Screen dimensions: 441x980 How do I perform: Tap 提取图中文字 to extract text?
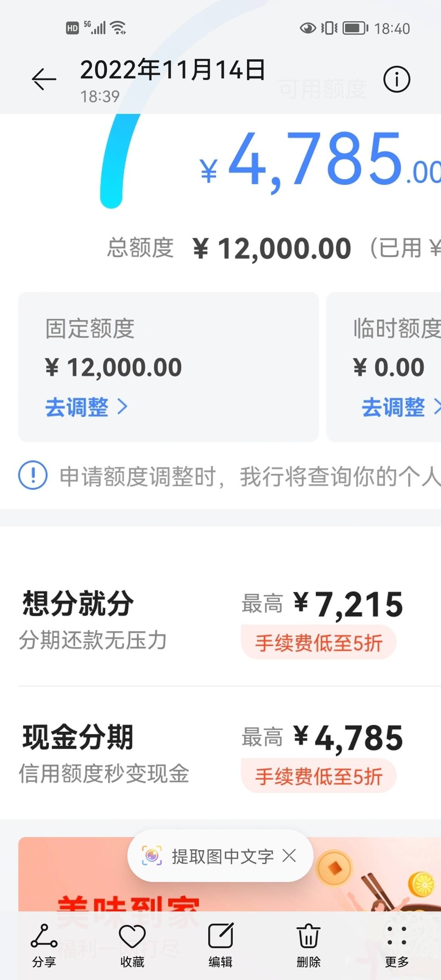click(223, 856)
